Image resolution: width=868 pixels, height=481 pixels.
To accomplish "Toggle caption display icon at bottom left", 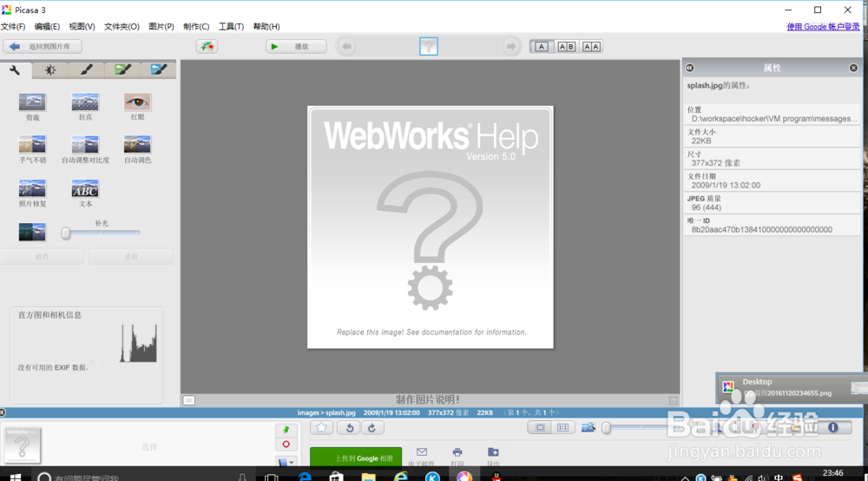I will 188,400.
